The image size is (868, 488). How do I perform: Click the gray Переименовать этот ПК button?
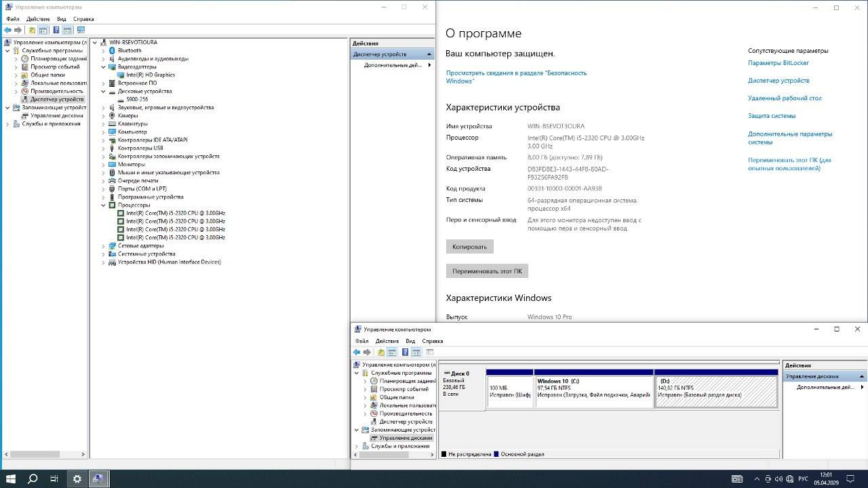click(487, 271)
